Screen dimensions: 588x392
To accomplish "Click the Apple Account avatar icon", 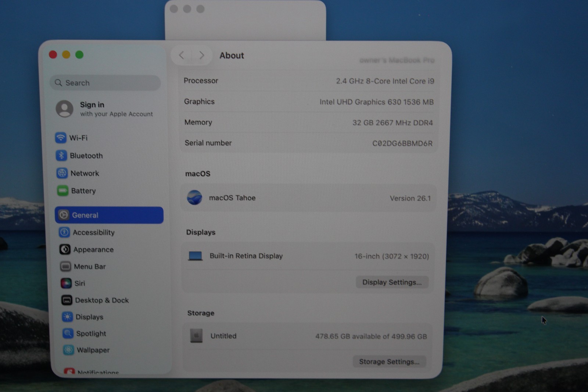I will point(65,109).
